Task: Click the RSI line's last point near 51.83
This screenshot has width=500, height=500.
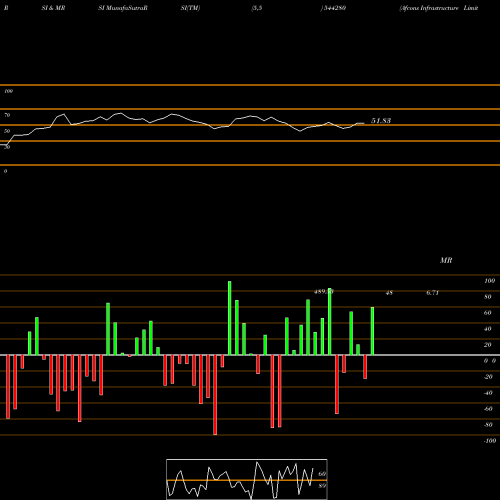Action: (x=363, y=123)
